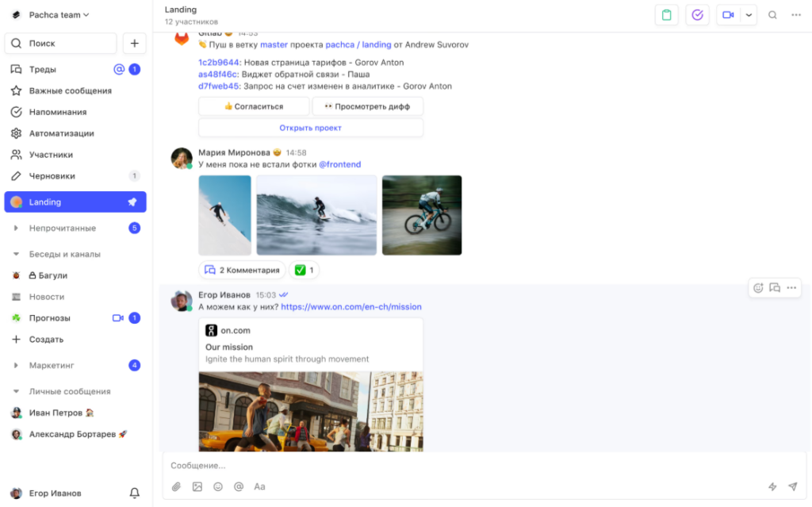
Task: Open emoji picker in composer
Action: click(218, 487)
